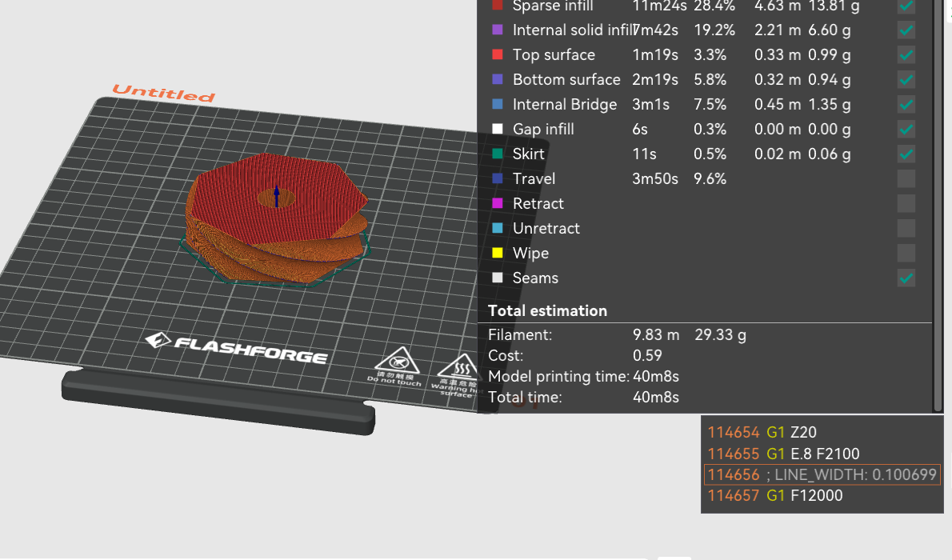
Task: Select the "Top surface" legend label
Action: [554, 54]
